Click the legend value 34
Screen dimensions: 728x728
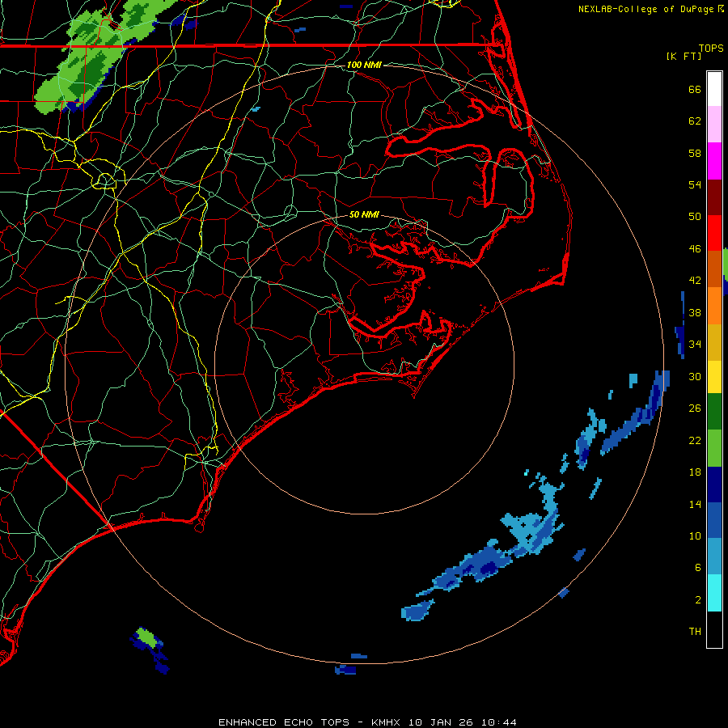coord(695,345)
